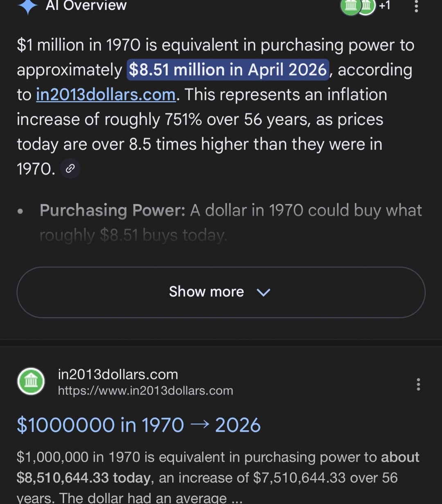
Task: Click the https://www.in2013dollars.com URL
Action: [x=145, y=391]
